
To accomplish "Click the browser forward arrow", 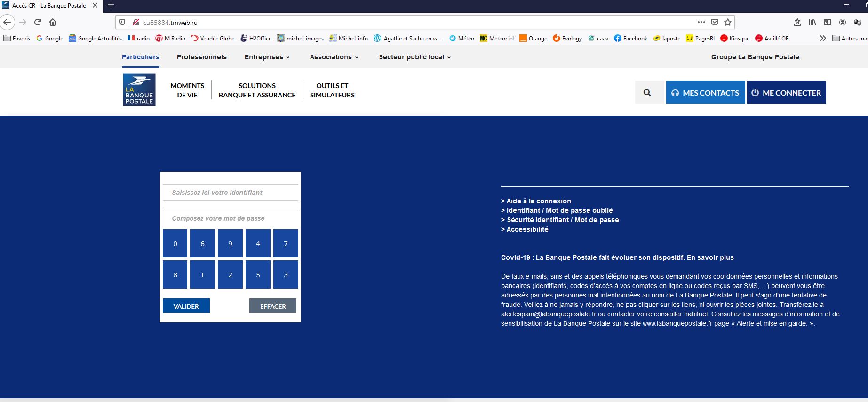I will point(23,22).
